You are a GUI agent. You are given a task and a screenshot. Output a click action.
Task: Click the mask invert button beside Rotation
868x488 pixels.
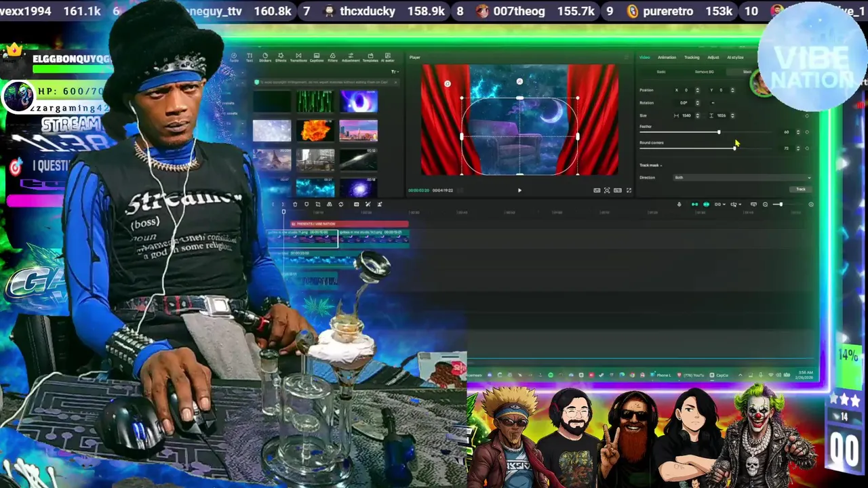click(713, 103)
